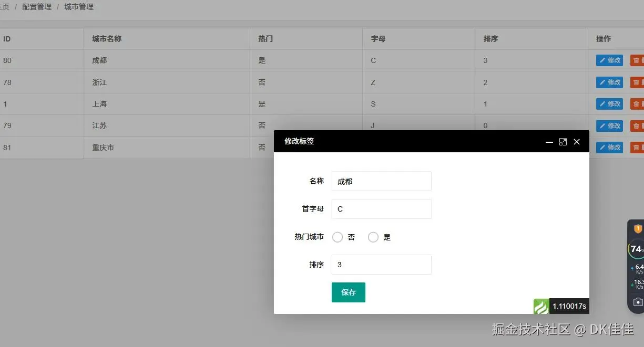Click the 浙江 city name cell
644x347 pixels.
pyautogui.click(x=167, y=82)
